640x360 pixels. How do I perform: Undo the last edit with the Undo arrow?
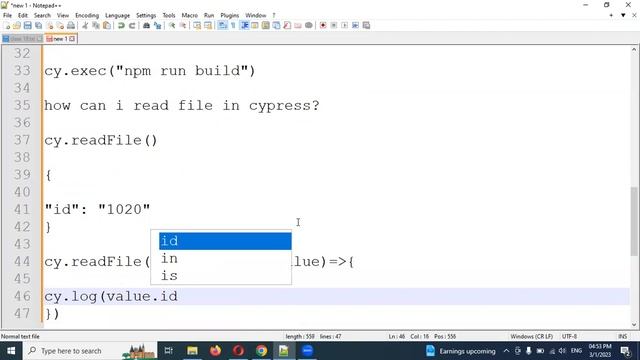tap(121, 25)
